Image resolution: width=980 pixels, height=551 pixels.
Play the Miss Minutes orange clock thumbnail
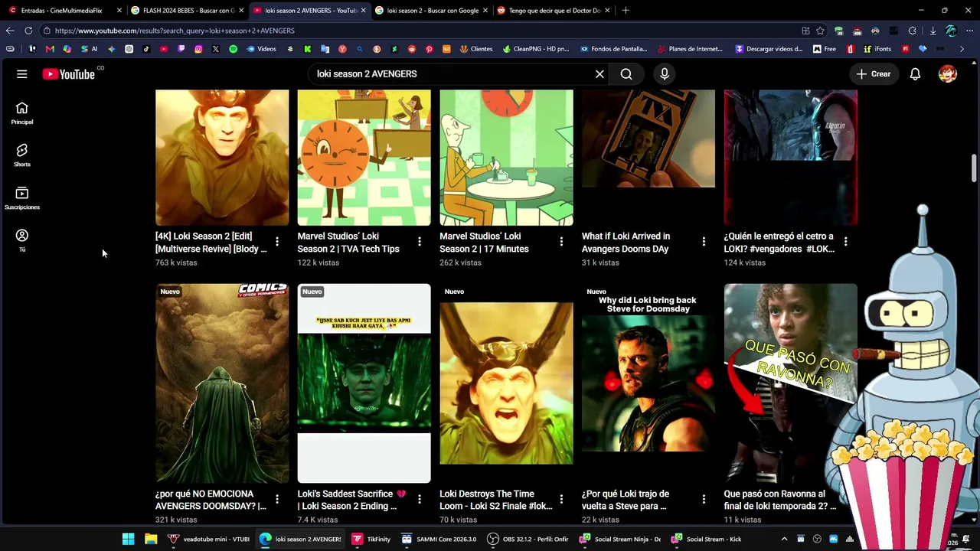click(364, 158)
